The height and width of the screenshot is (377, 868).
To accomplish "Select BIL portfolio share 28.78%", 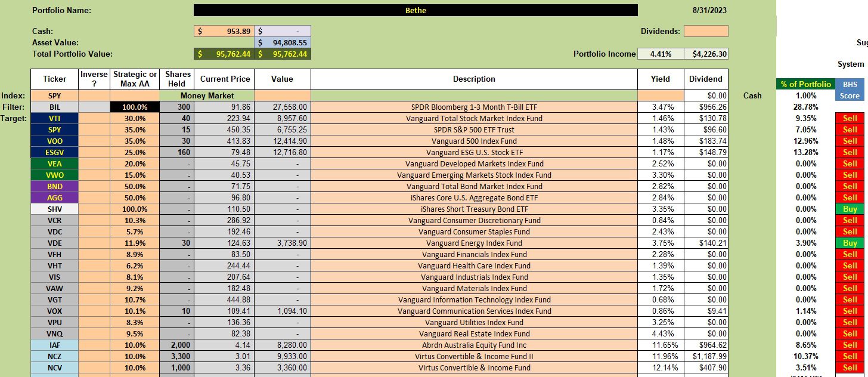I will pos(805,107).
